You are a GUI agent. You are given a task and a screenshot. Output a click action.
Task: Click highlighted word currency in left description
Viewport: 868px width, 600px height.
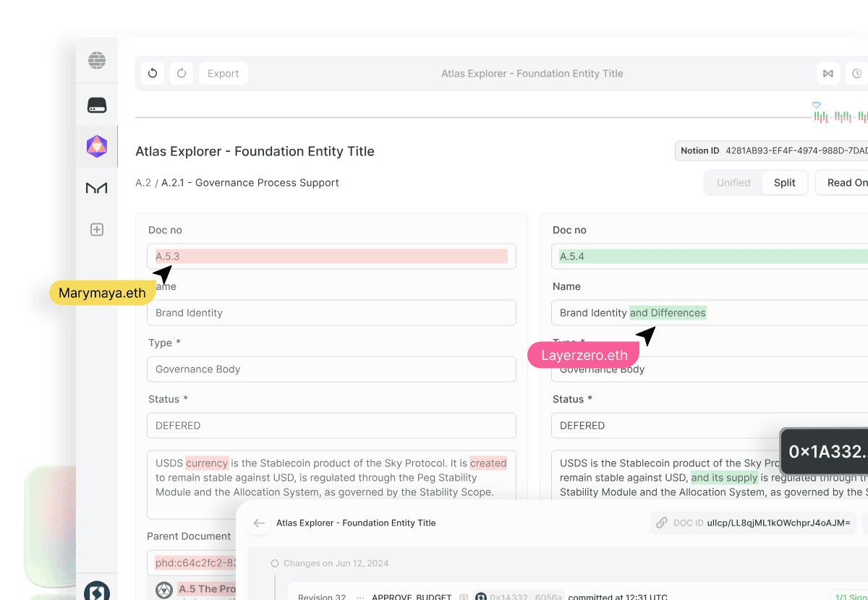pyautogui.click(x=207, y=463)
